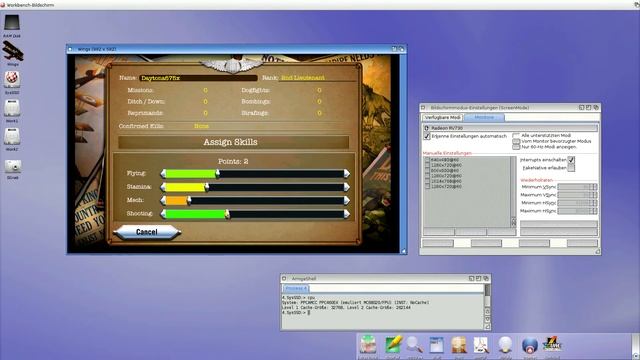Decrease Shooting skill with left arrow
This screenshot has width=640, height=360.
pos(163,214)
